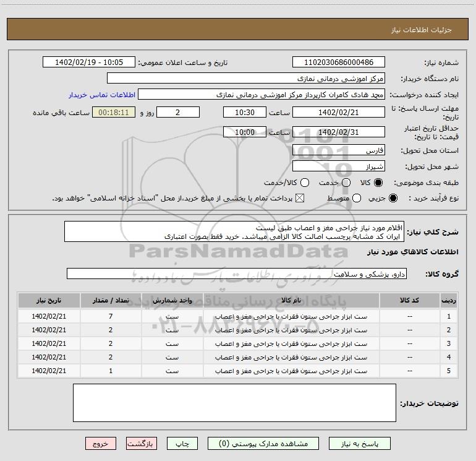The height and width of the screenshot is (461, 476).
Task: Click item name in row 4
Action: click(x=291, y=358)
